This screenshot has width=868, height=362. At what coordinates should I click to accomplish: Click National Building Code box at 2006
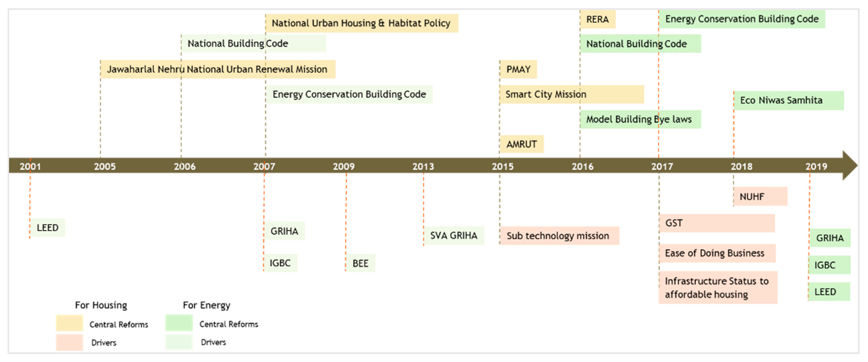pyautogui.click(x=253, y=43)
